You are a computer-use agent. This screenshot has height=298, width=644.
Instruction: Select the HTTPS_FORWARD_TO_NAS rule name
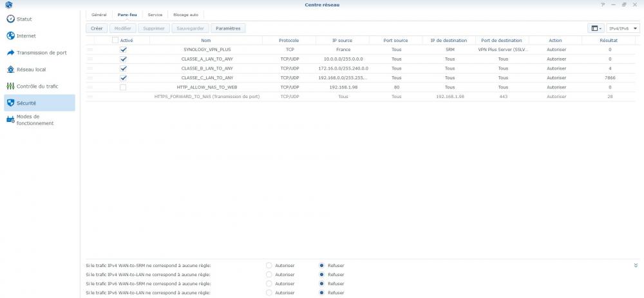point(207,97)
